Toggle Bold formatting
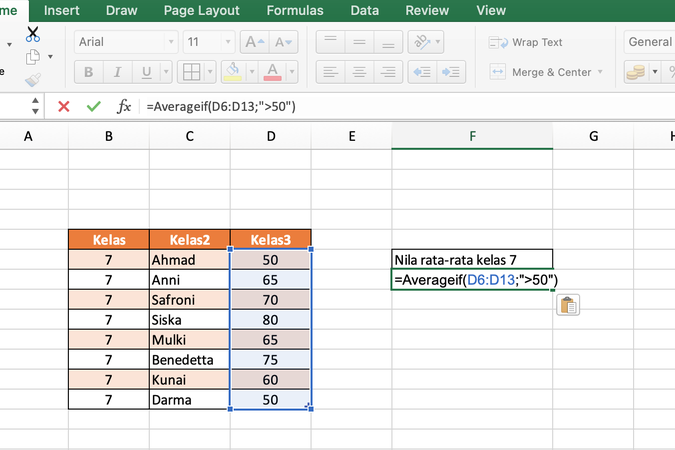Screen dimensions: 675x450 coord(89,72)
